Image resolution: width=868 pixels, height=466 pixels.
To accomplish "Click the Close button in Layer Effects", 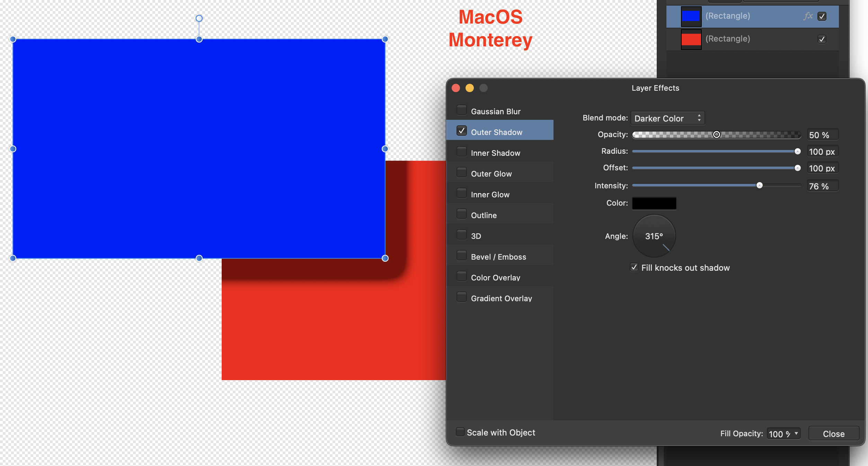I will 834,433.
